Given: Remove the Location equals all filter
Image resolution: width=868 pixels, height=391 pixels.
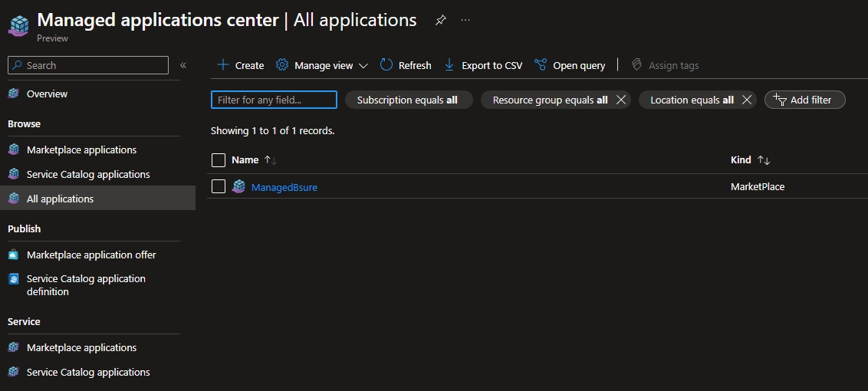Looking at the screenshot, I should click(x=746, y=100).
